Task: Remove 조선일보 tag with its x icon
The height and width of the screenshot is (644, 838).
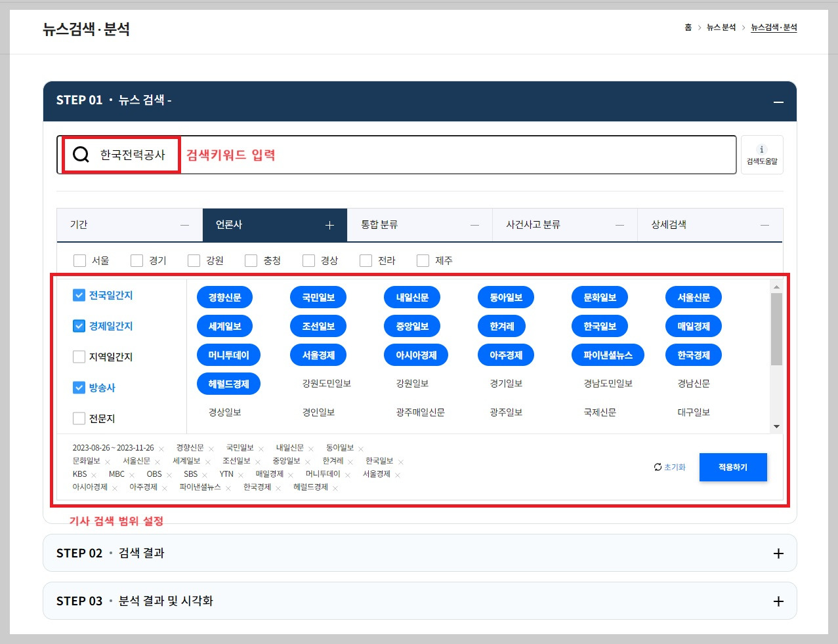Action: 258,462
